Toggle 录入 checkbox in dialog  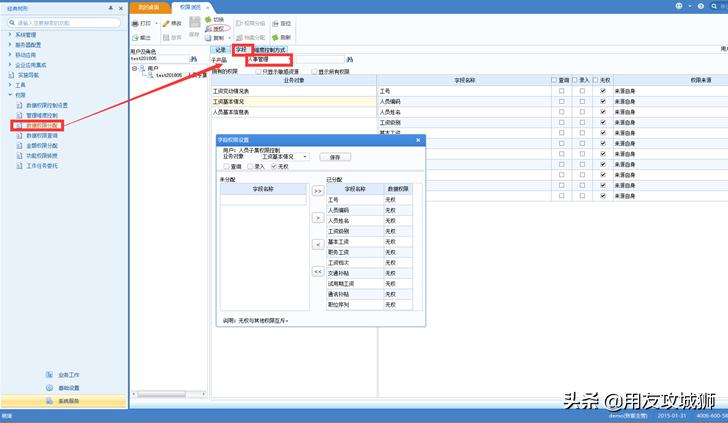pyautogui.click(x=250, y=166)
